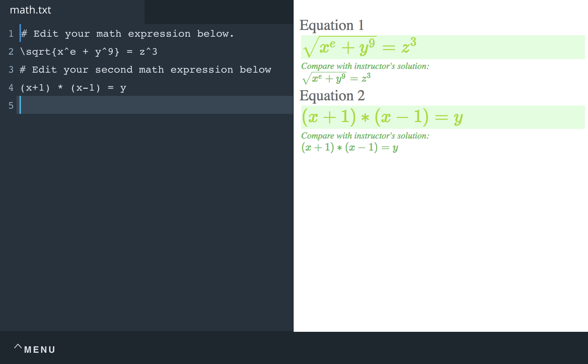This screenshot has height=364, width=588.
Task: Click the large rendered square root equation
Action: 360,48
